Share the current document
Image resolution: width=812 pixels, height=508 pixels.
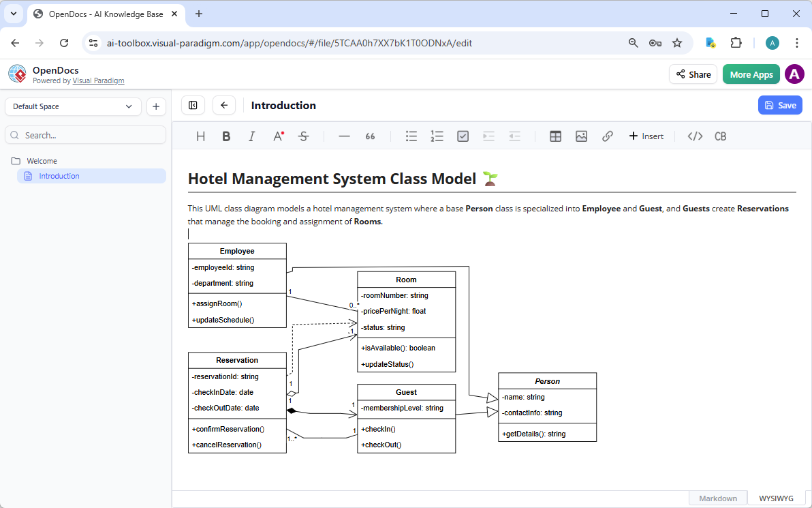click(x=693, y=74)
